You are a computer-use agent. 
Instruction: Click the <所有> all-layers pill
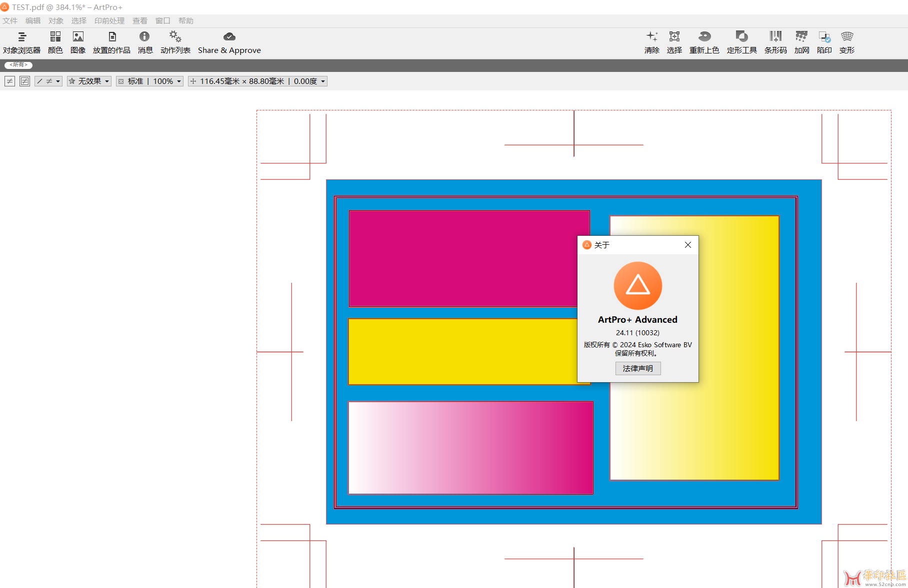coord(18,65)
